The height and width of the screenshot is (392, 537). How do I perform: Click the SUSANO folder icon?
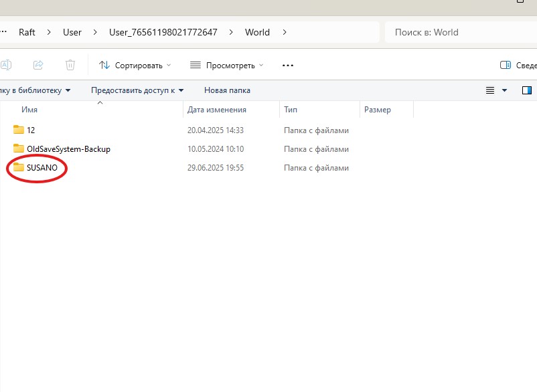(19, 167)
